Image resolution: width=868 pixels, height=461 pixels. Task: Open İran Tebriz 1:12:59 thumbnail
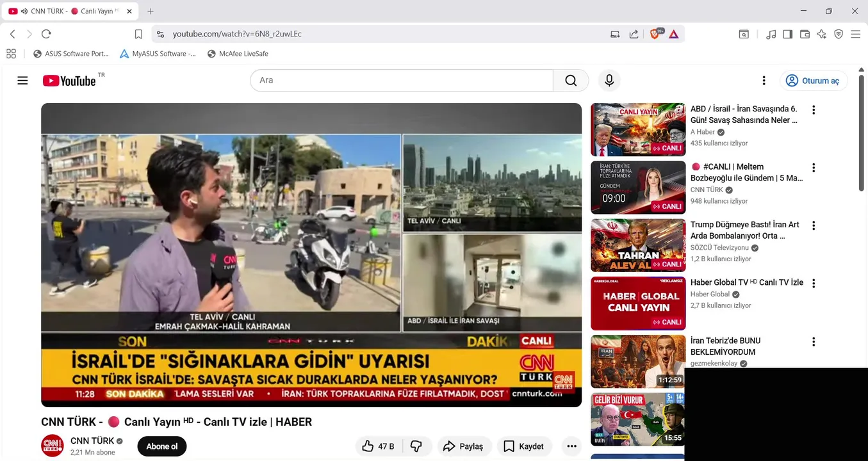pyautogui.click(x=638, y=361)
